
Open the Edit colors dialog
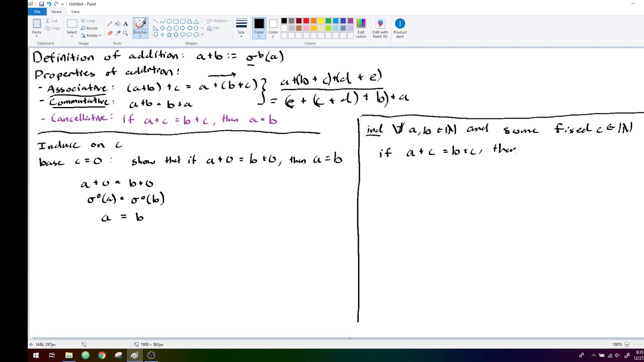(361, 28)
